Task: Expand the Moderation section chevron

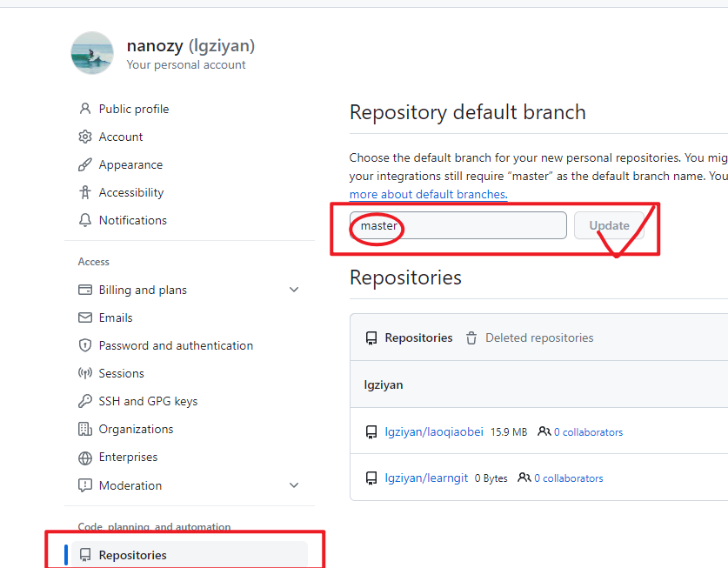Action: (294, 485)
